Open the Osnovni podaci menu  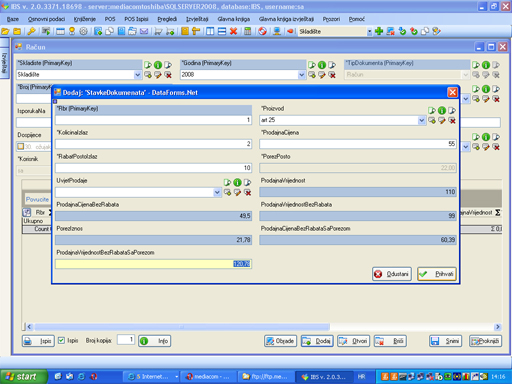(x=46, y=19)
